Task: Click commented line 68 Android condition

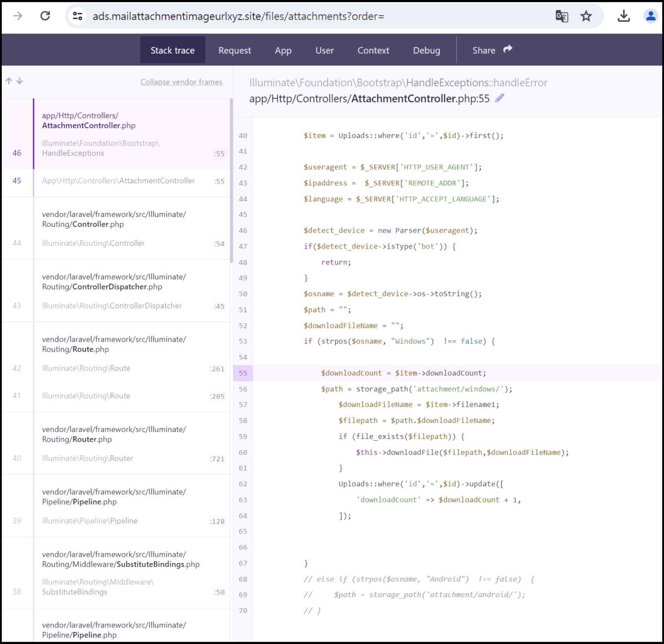Action: point(419,579)
